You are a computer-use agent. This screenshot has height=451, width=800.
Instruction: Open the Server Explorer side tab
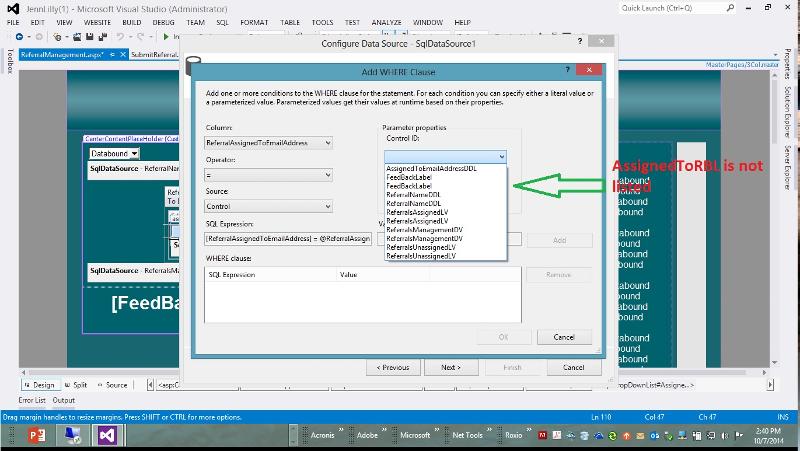pyautogui.click(x=788, y=168)
